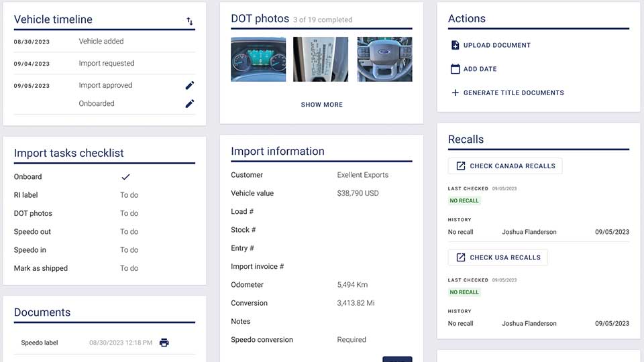Click the 5,494 Km odometer value
Screen dimensions: 644x362
coord(352,285)
